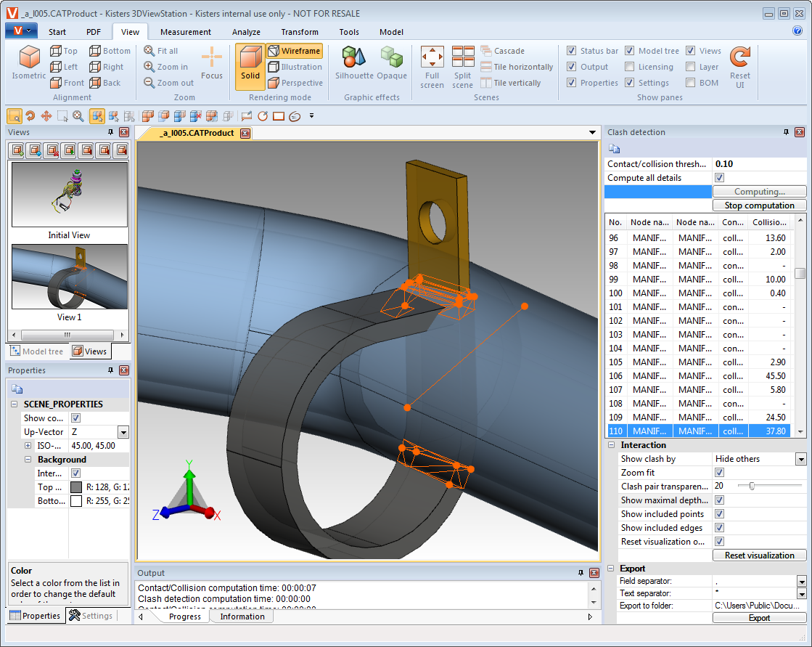
Task: Open the Analyze ribbon tab
Action: pos(246,32)
